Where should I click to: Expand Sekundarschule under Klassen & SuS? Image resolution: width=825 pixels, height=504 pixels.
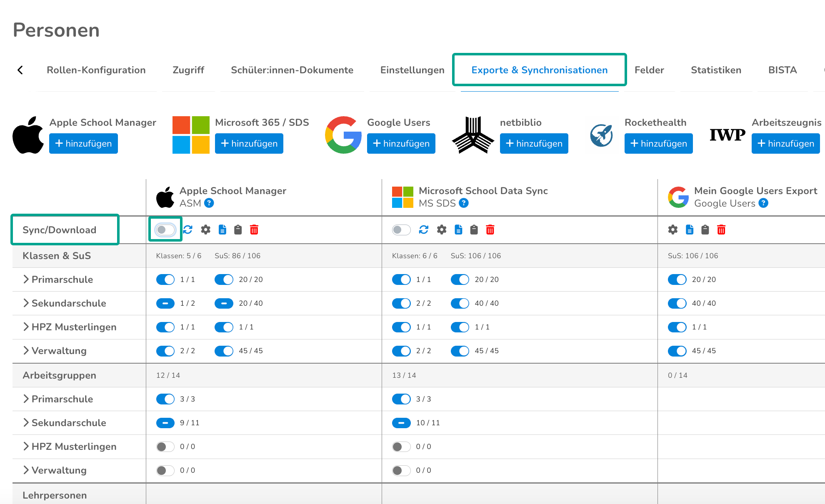(26, 303)
